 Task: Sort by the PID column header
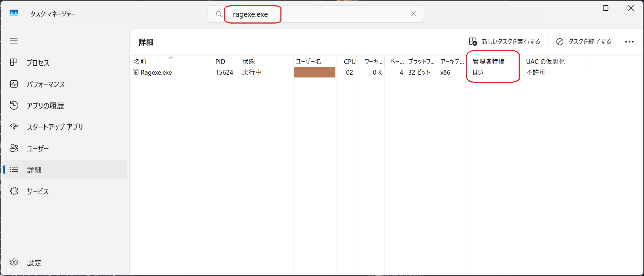coord(220,61)
